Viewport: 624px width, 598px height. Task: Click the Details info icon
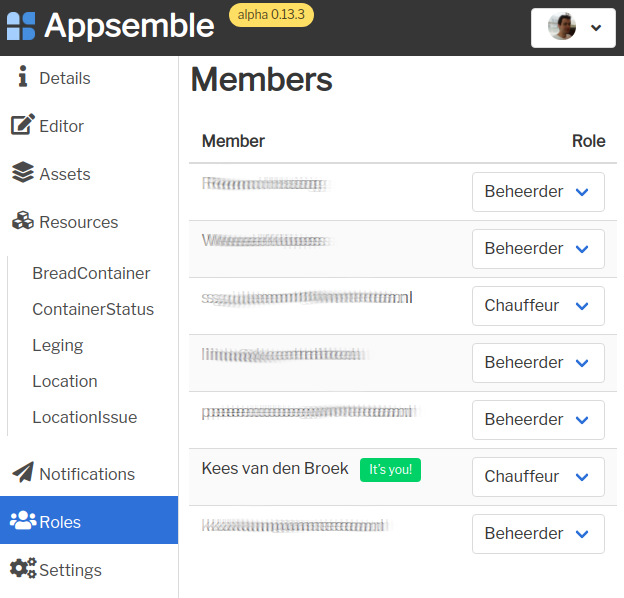[x=23, y=76]
